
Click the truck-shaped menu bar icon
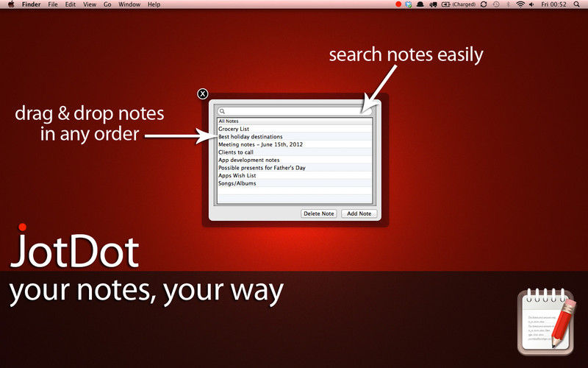433,4
